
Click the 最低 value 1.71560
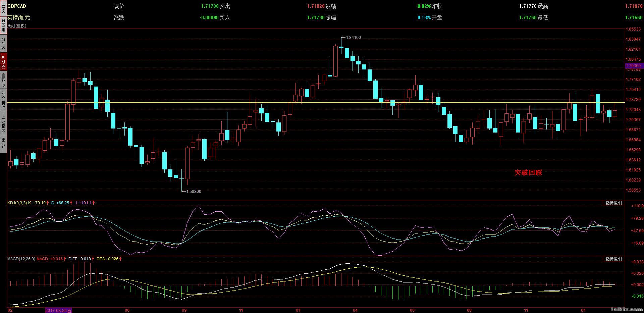click(634, 17)
